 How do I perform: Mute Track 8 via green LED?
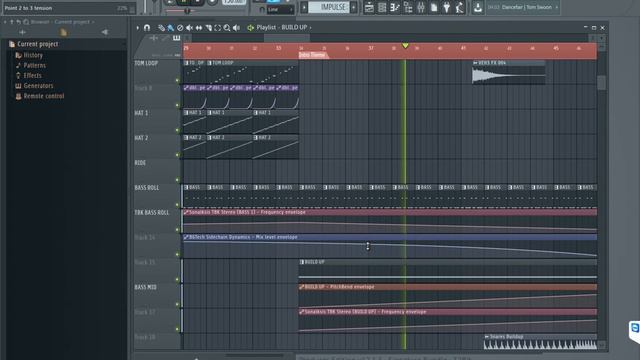click(177, 105)
